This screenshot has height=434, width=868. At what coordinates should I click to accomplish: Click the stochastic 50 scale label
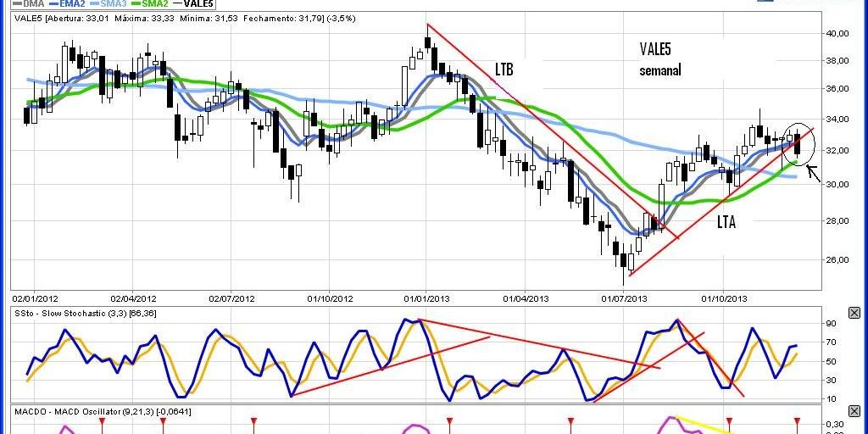(x=831, y=361)
